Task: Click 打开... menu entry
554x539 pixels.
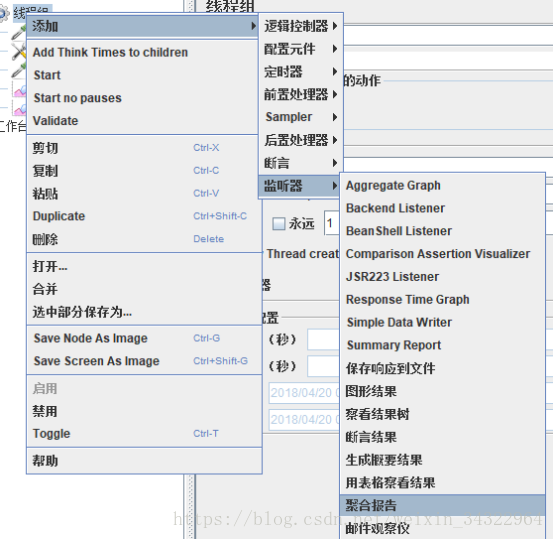Action: tap(144, 266)
